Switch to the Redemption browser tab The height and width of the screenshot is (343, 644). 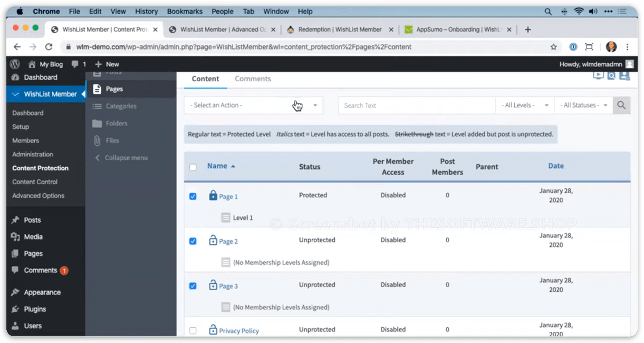[x=340, y=30]
